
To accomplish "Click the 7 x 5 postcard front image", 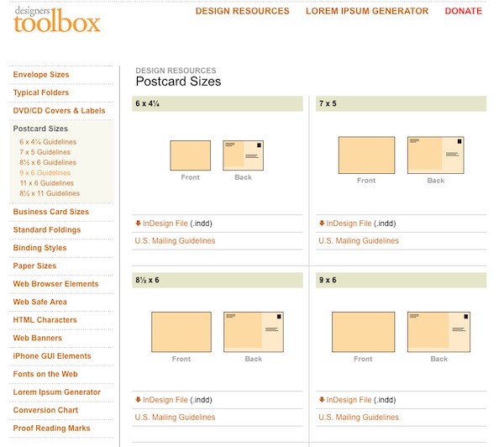I will coord(366,155).
